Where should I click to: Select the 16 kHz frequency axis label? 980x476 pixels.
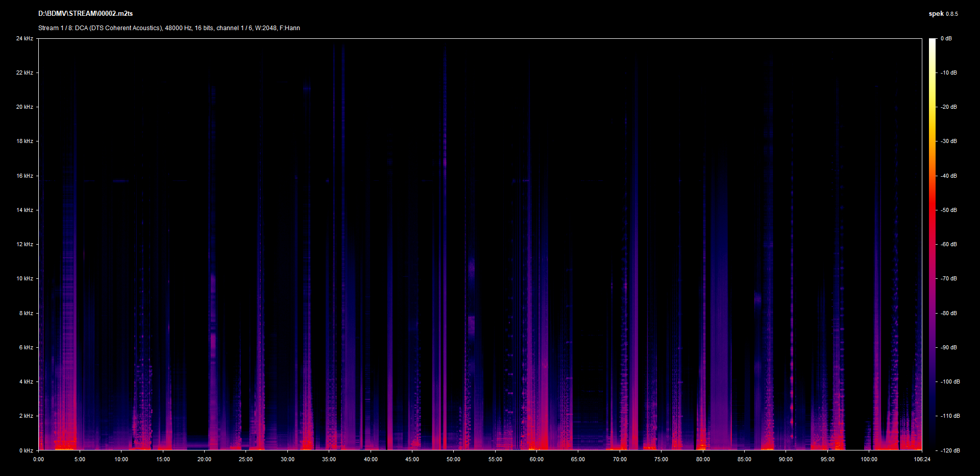(24, 176)
